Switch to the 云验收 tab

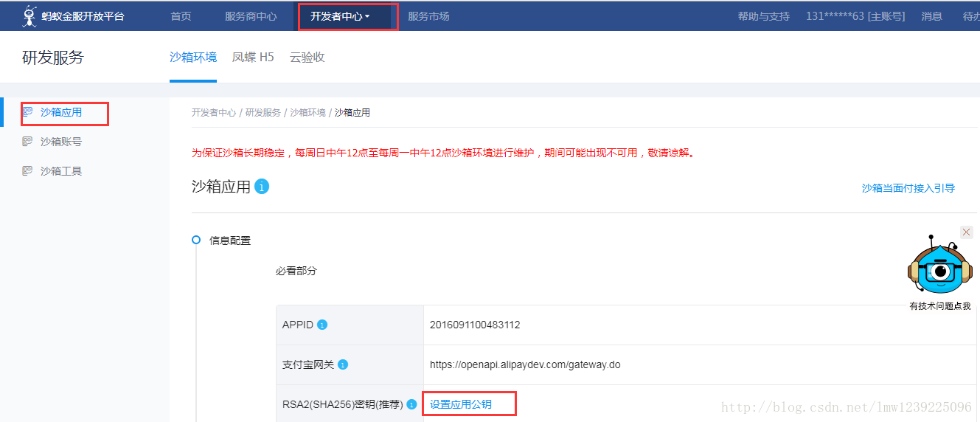coord(307,57)
